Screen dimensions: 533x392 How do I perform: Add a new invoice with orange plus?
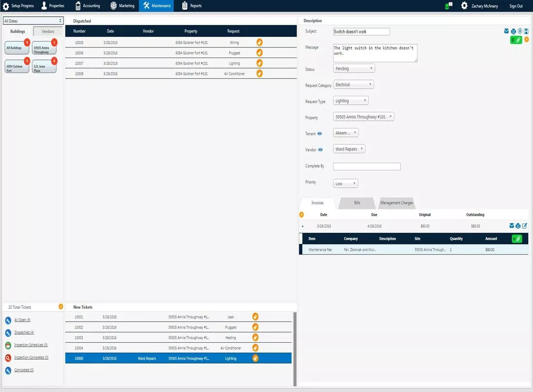301,214
